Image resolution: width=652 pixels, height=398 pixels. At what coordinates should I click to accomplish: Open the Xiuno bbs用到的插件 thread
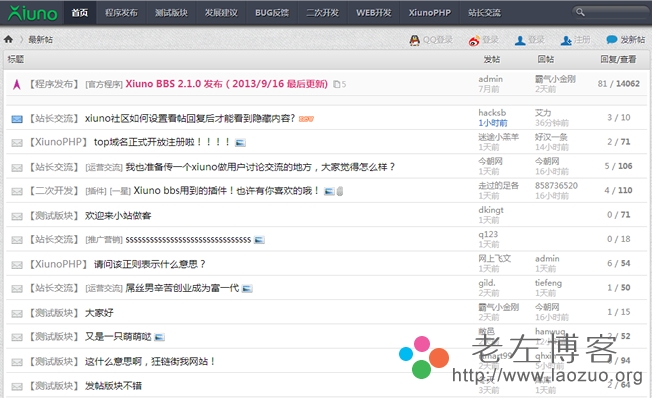click(227, 190)
